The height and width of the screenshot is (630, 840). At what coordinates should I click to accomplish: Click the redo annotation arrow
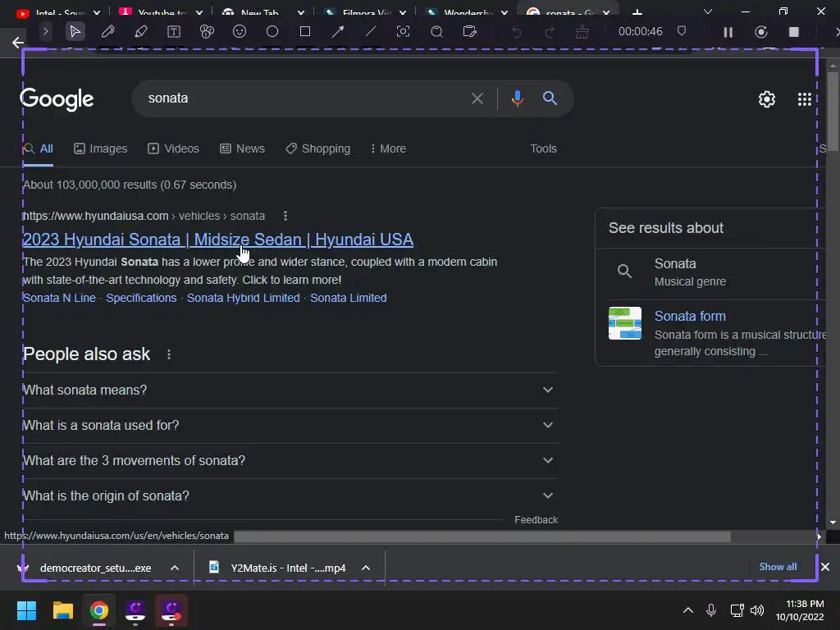[x=549, y=32]
